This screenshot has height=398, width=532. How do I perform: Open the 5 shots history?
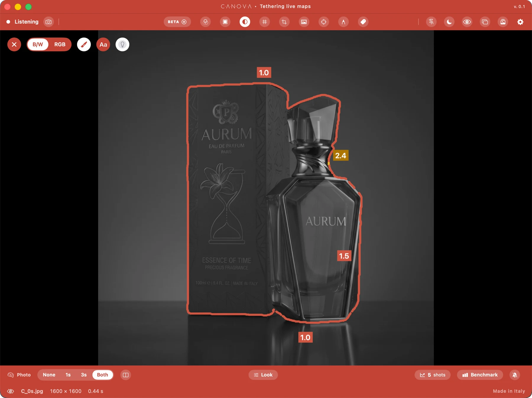(432, 375)
